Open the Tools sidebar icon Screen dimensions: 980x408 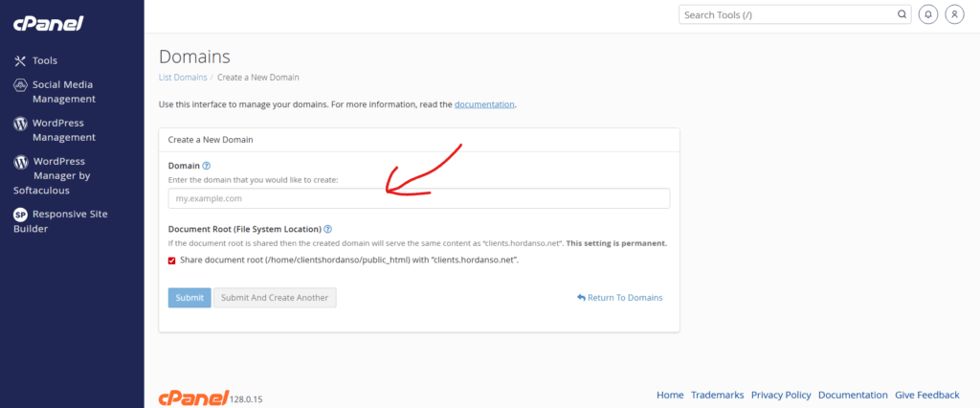click(x=20, y=60)
